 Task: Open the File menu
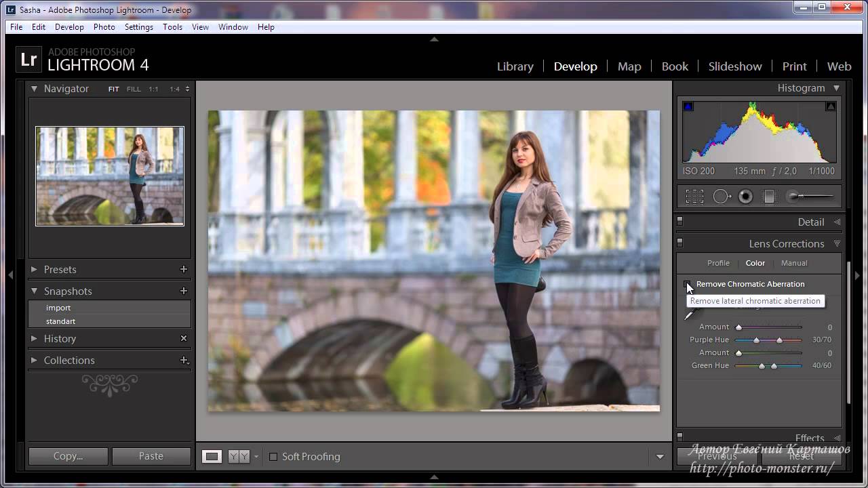pos(16,27)
